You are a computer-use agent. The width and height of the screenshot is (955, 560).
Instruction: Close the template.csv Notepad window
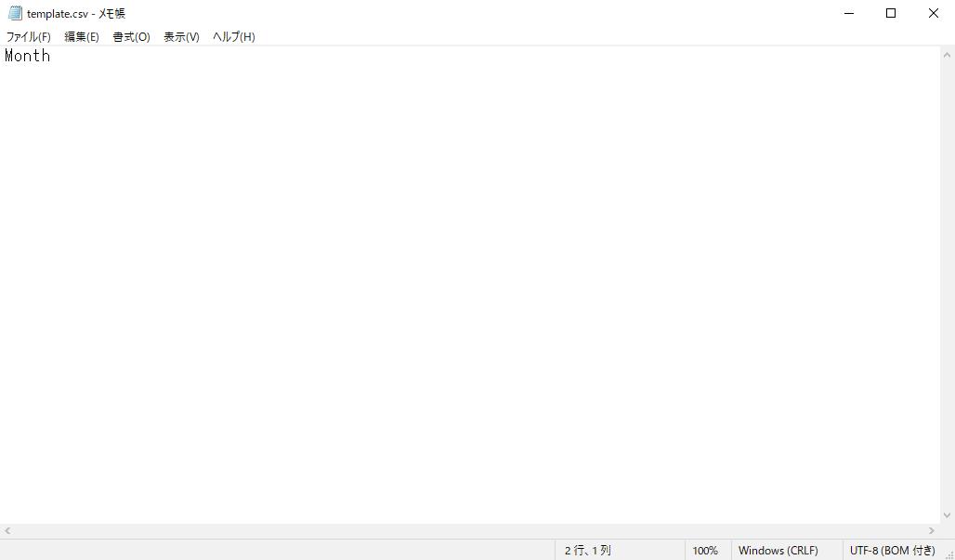click(933, 13)
